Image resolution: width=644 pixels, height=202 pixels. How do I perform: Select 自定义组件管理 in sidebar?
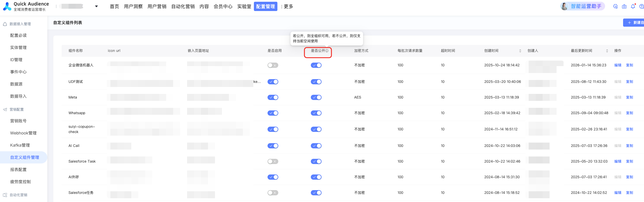point(24,157)
